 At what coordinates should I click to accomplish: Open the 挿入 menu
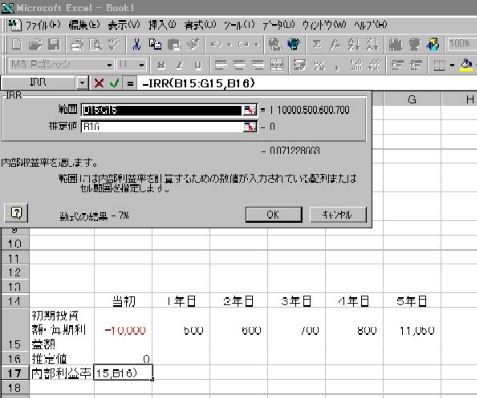tap(162, 25)
